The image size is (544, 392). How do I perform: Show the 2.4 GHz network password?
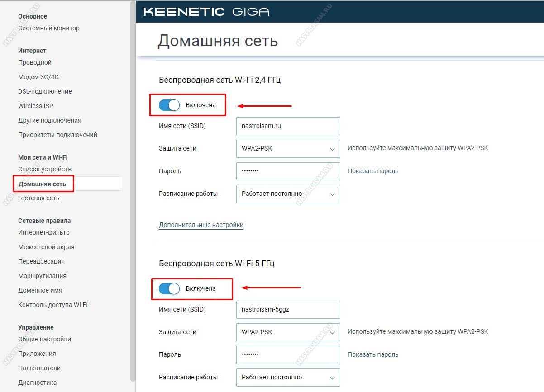pyautogui.click(x=373, y=171)
